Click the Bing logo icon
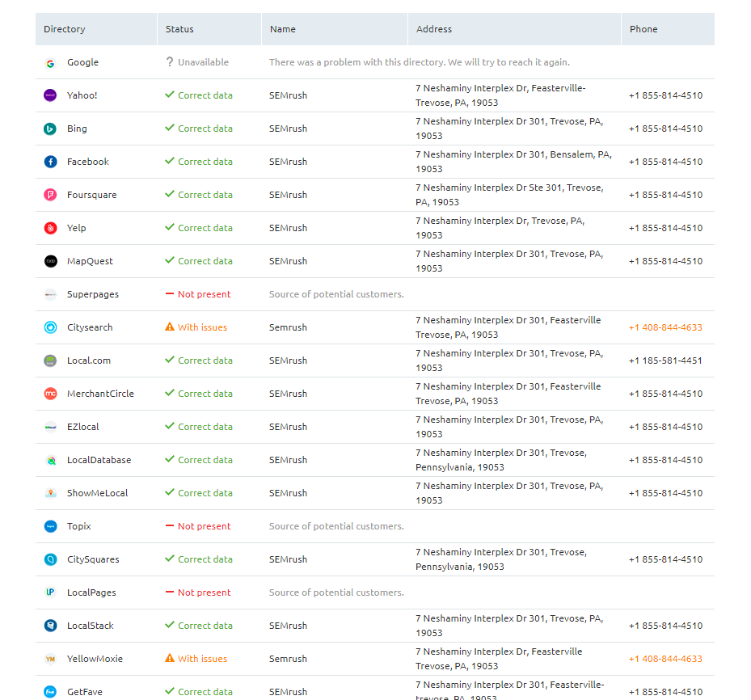 point(49,128)
